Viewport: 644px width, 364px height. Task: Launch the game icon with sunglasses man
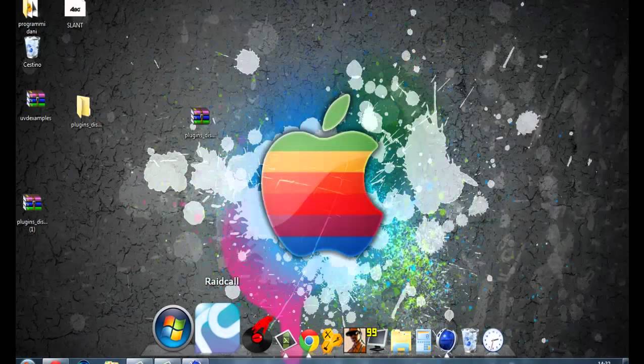click(354, 340)
